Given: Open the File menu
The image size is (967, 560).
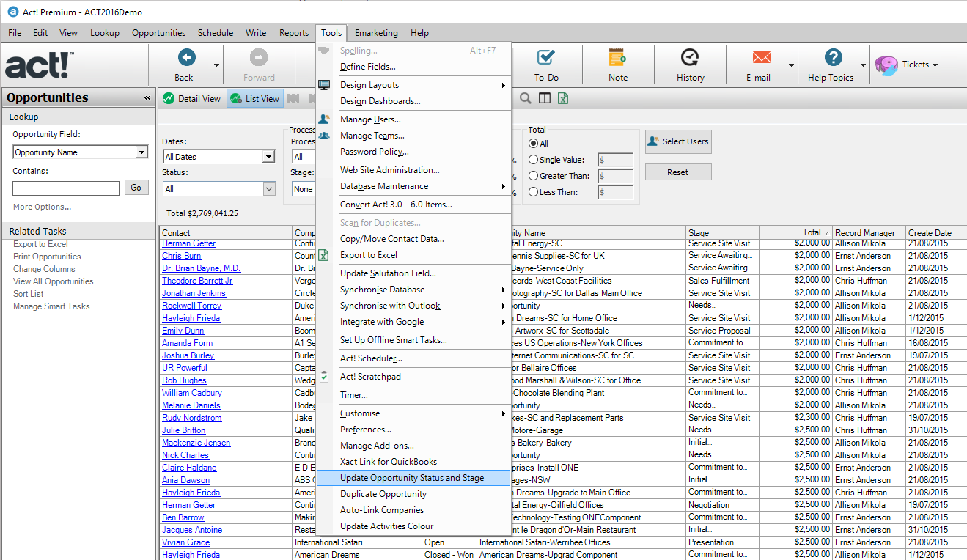Looking at the screenshot, I should tap(15, 33).
